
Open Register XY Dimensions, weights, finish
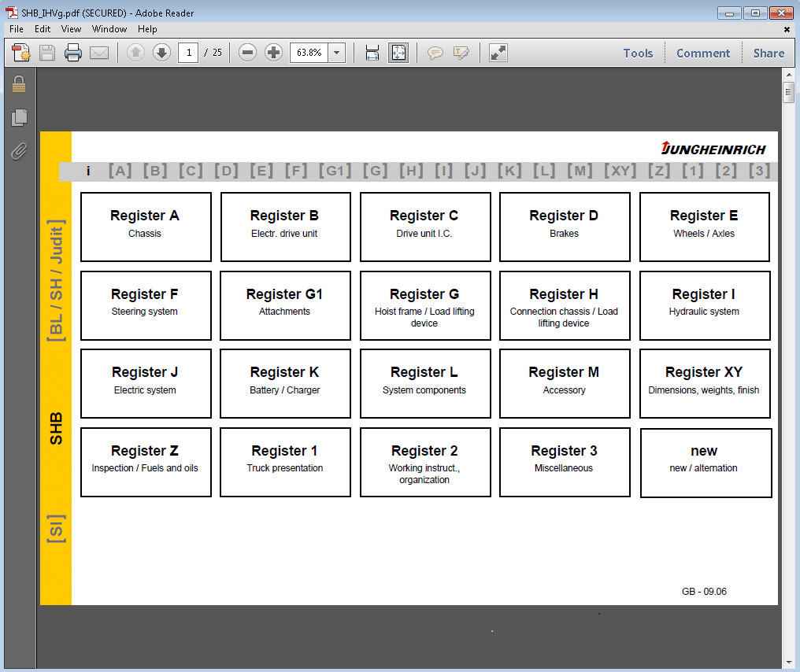[705, 383]
